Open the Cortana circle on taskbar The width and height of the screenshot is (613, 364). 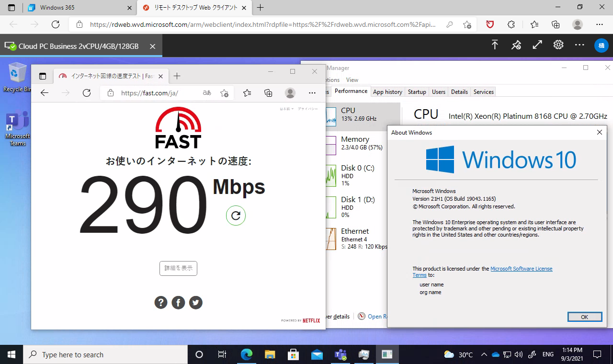(199, 354)
